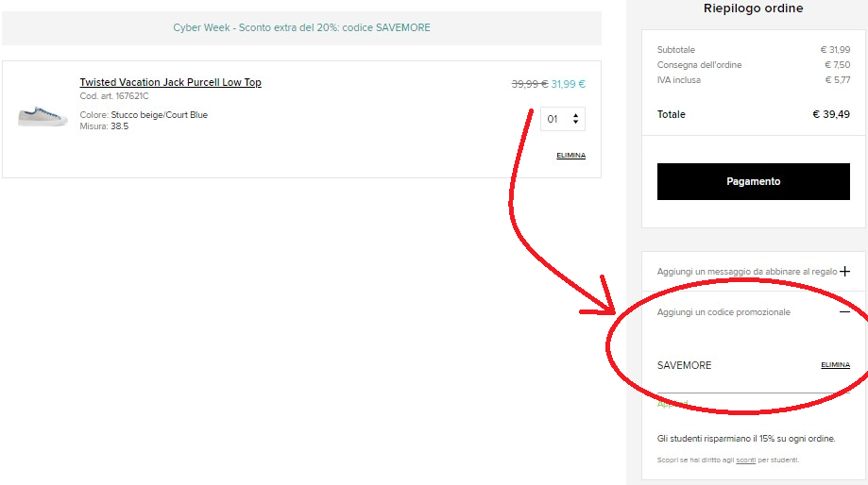Image resolution: width=868 pixels, height=485 pixels.
Task: Open Twisted Vacation Jack Purcell Low Top link
Action: click(170, 83)
